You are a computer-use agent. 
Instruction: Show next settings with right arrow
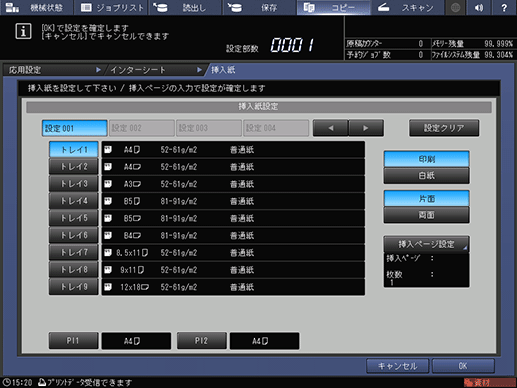pos(366,128)
